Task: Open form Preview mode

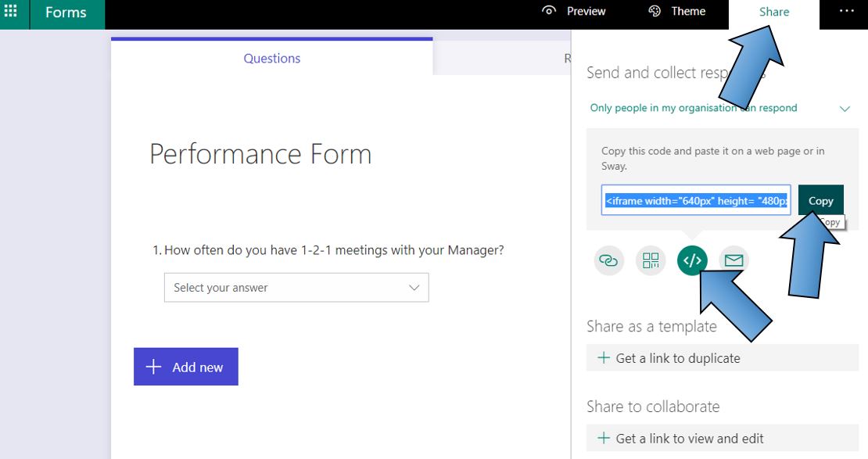Action: click(x=575, y=11)
